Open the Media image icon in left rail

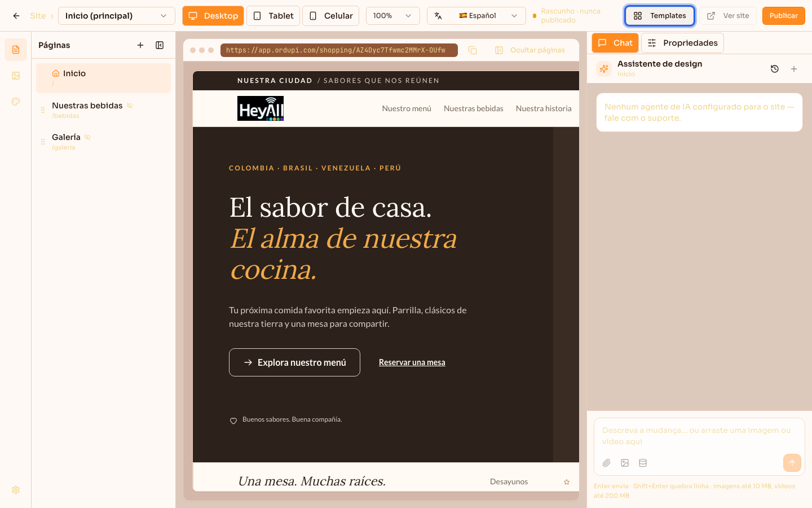pos(16,76)
